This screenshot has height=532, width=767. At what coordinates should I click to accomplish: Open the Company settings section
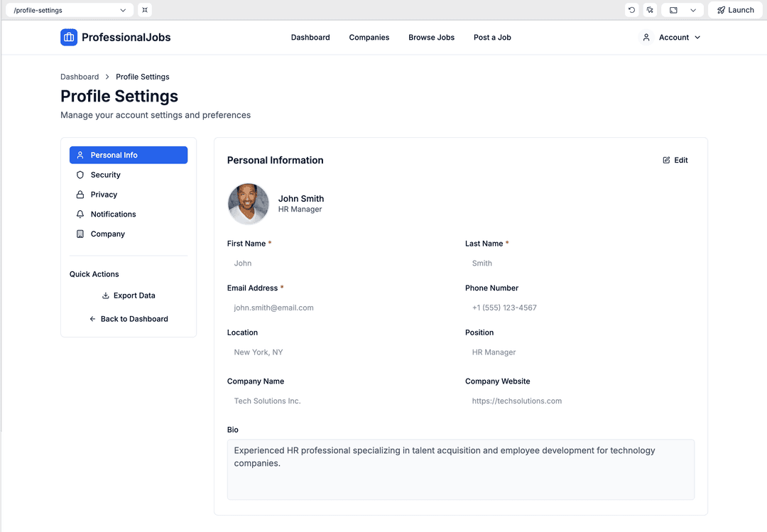(107, 234)
